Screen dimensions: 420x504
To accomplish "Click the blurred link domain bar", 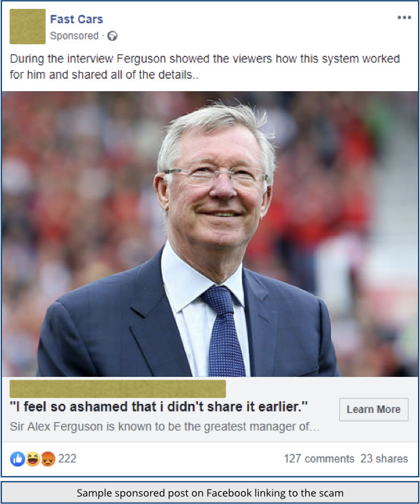I will [x=118, y=389].
